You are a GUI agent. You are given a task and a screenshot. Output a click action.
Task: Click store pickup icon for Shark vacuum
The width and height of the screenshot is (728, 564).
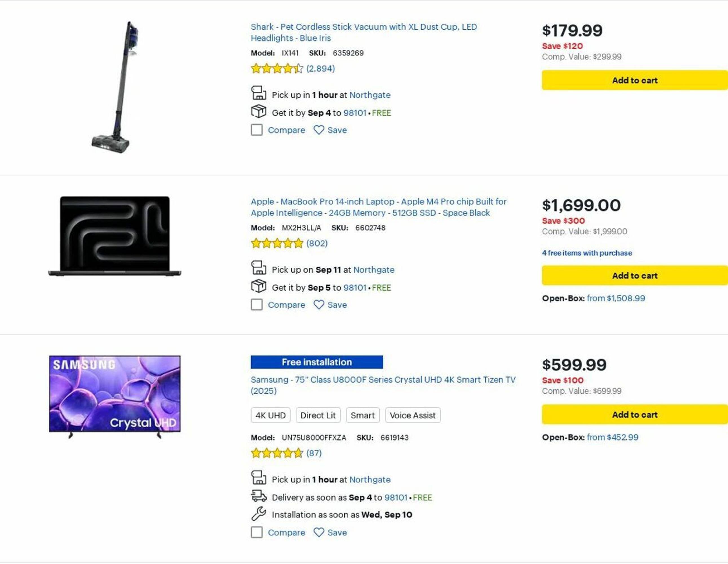coord(258,93)
